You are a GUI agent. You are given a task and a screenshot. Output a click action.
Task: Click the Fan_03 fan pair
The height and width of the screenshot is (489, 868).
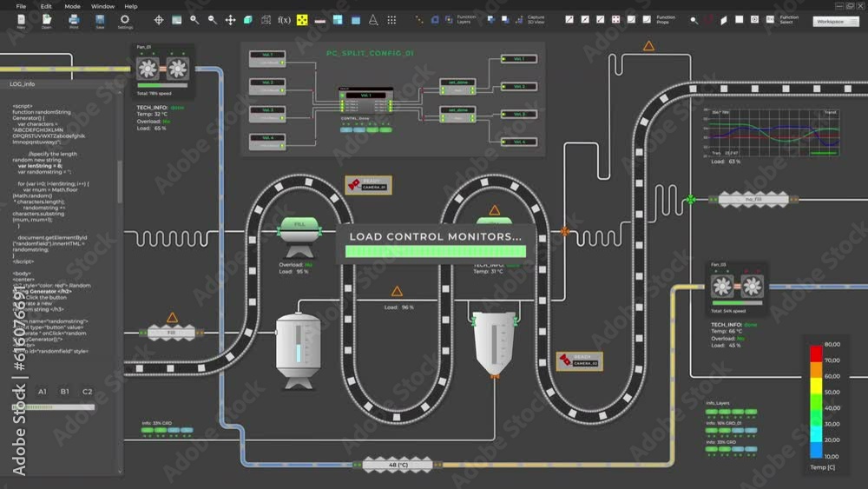click(x=737, y=287)
